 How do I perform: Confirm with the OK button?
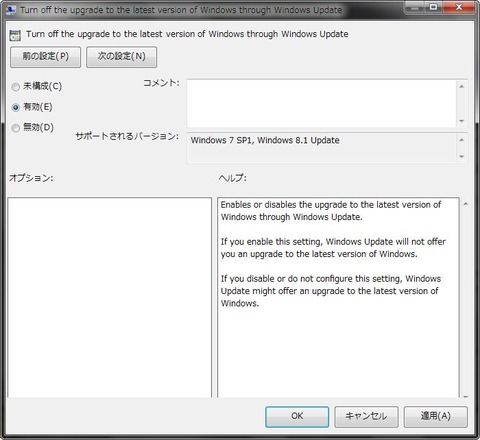point(297,416)
